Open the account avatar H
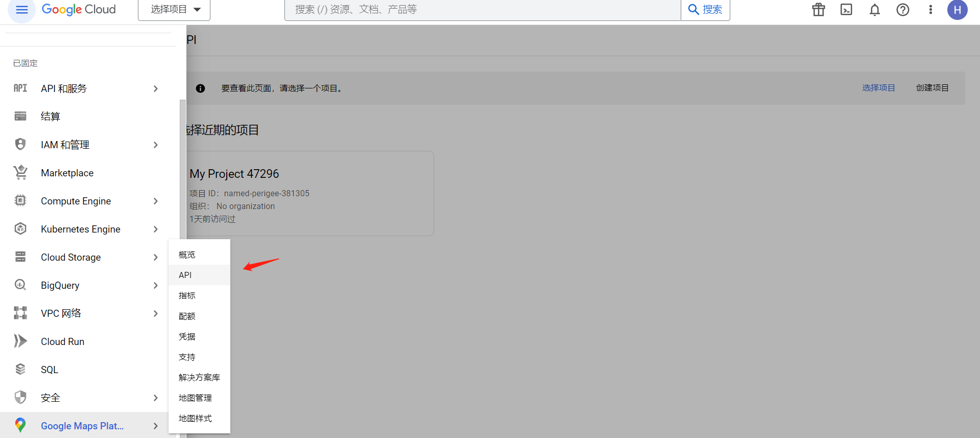Viewport: 980px width, 438px height. [x=958, y=10]
